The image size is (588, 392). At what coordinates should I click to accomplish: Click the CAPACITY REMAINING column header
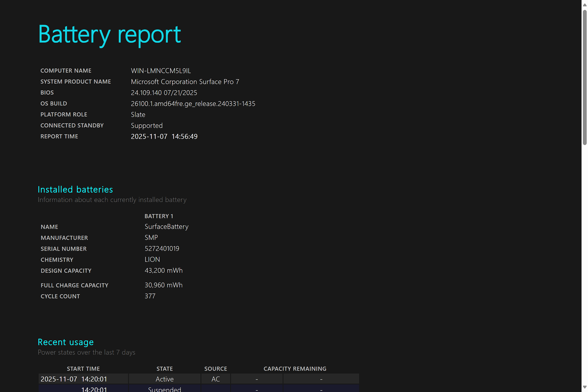(x=295, y=369)
